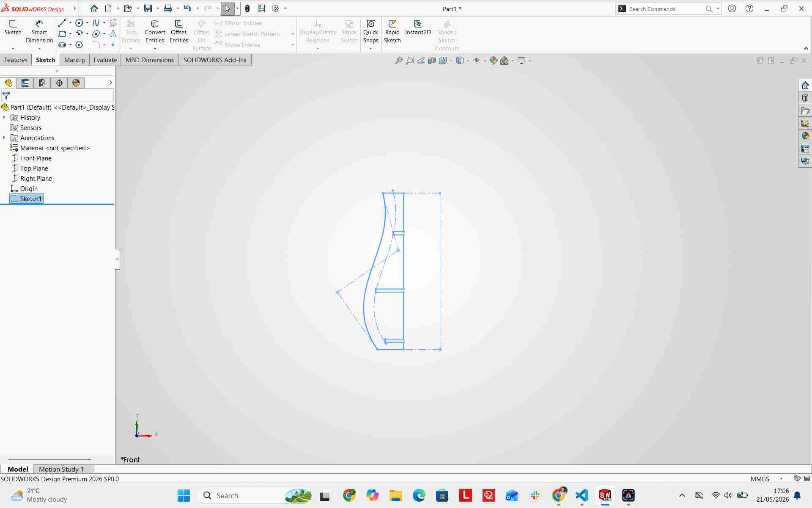The image size is (812, 508).
Task: Click MMGS unit system in status bar
Action: [760, 479]
